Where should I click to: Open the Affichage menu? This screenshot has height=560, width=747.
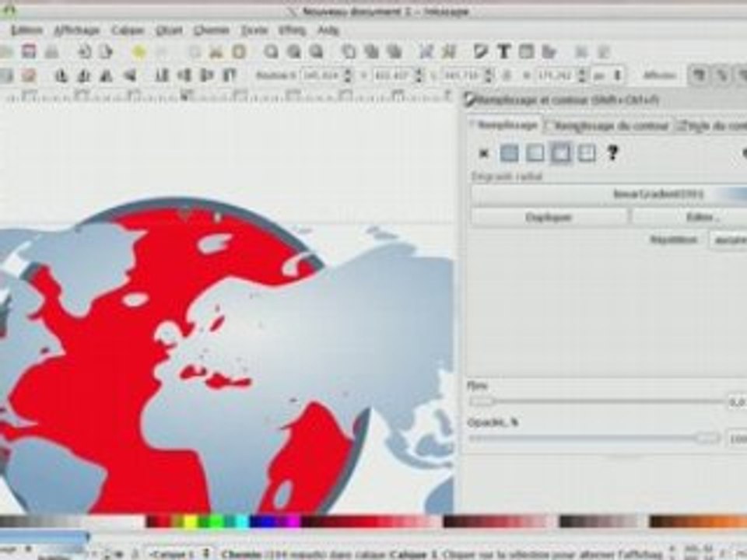pos(76,30)
